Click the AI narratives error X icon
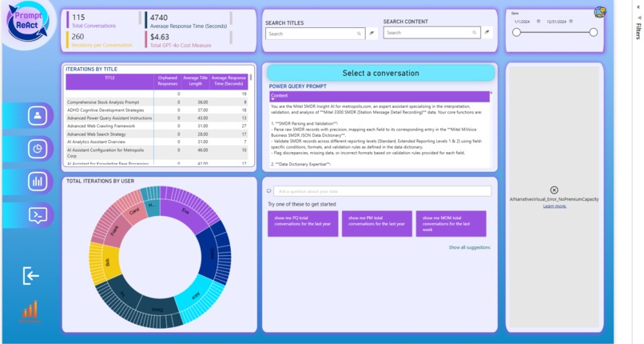The image size is (644, 344). pyautogui.click(x=554, y=190)
